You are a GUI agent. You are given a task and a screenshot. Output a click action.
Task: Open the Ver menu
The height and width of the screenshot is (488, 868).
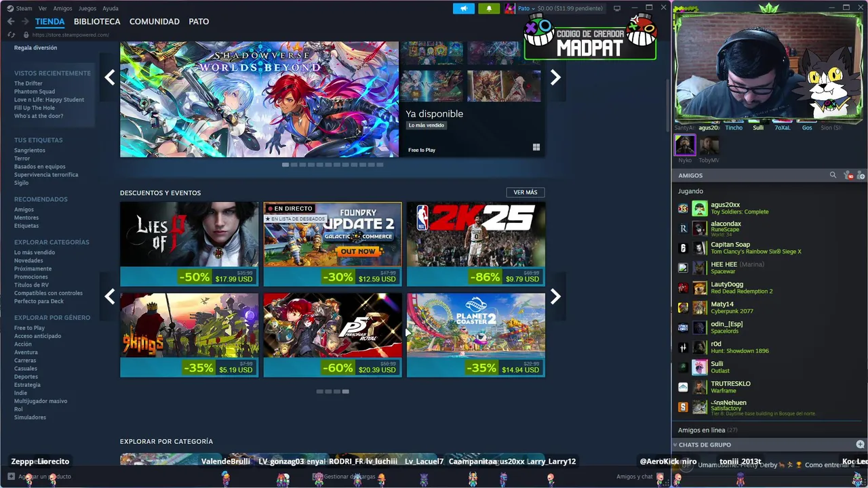pyautogui.click(x=43, y=8)
